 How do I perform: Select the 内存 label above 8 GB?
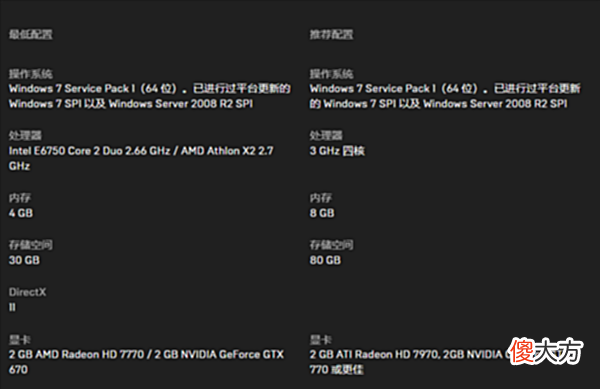[321, 198]
